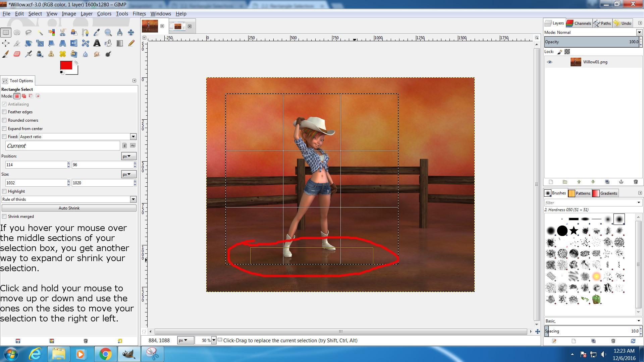This screenshot has height=362, width=644.
Task: Select the Bucket Fill tool
Action: [108, 43]
